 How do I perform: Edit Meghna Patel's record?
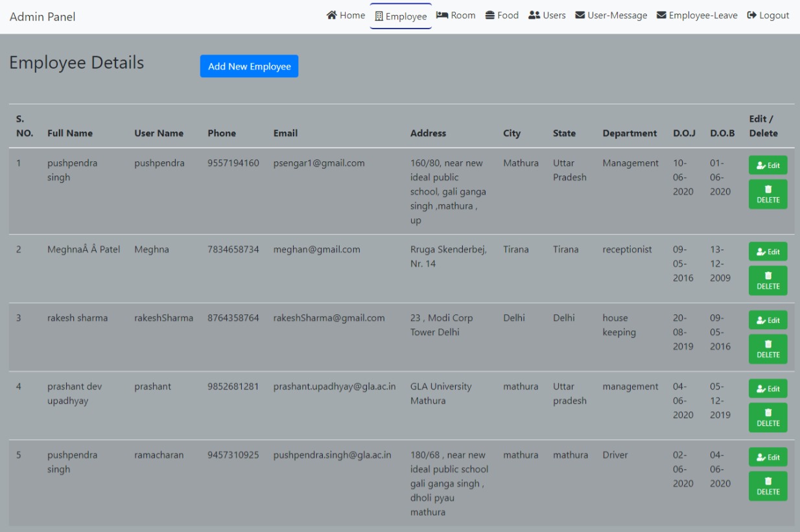coord(768,251)
